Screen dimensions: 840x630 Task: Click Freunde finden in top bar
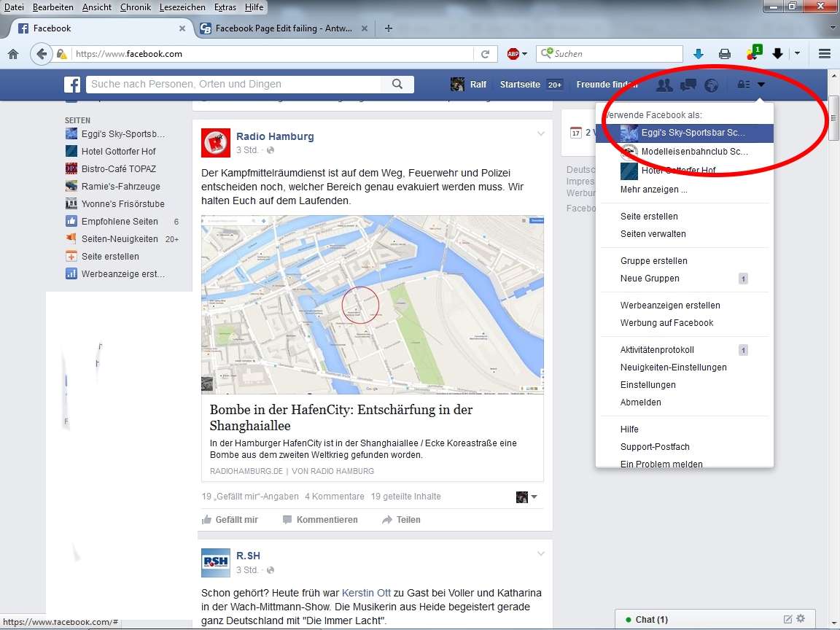coord(607,84)
